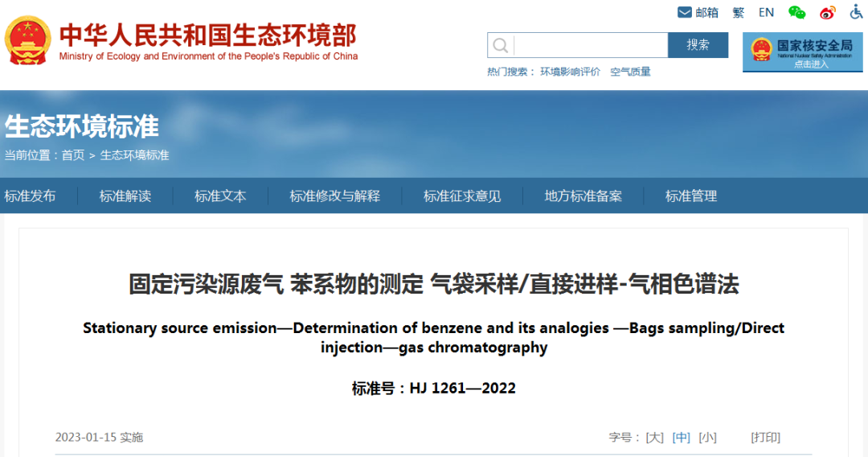
Task: Focus the search text input field
Action: coord(590,45)
